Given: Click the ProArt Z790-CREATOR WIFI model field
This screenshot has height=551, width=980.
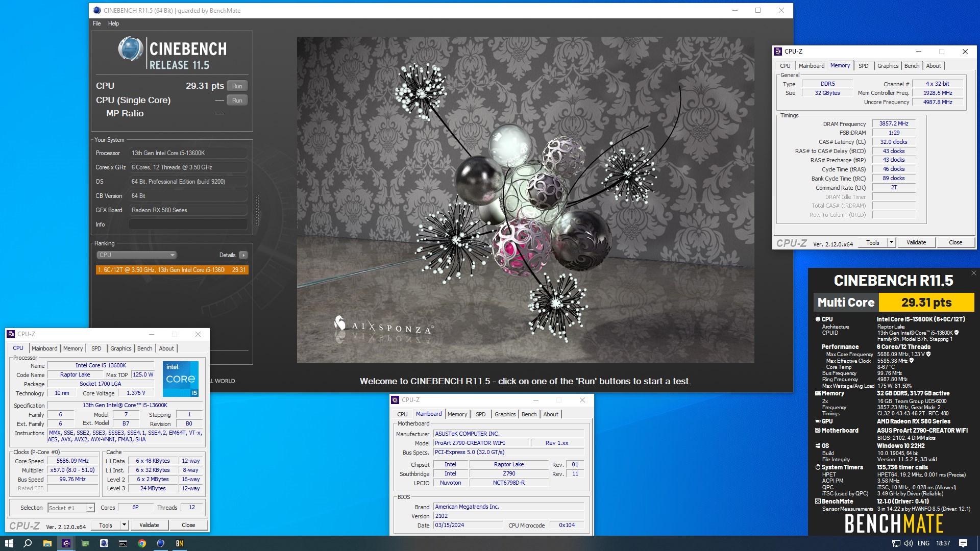Looking at the screenshot, I should pos(481,443).
